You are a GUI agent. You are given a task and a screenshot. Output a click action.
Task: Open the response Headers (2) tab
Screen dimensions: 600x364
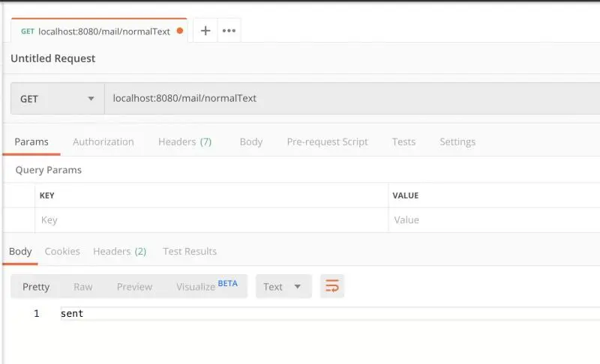[x=120, y=252]
